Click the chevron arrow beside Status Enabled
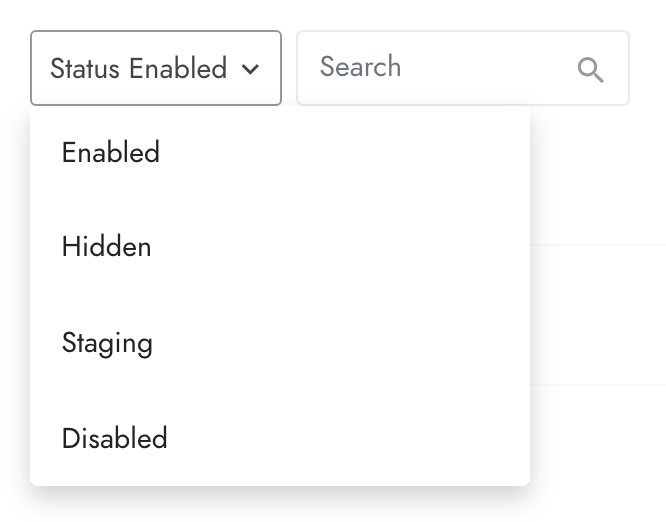Viewport: 666px width, 522px height. coord(250,69)
